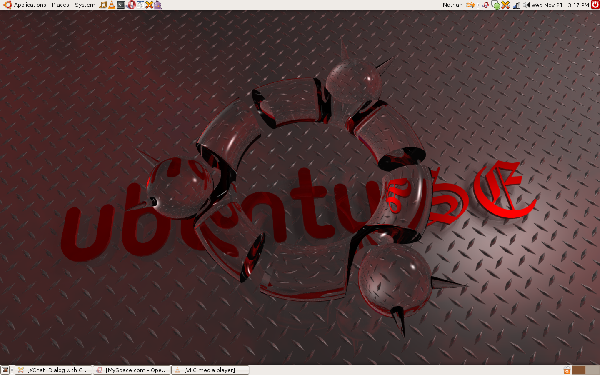Screen dimensions: 600x375
Task: Open the network connection tray icon
Action: (517, 5)
